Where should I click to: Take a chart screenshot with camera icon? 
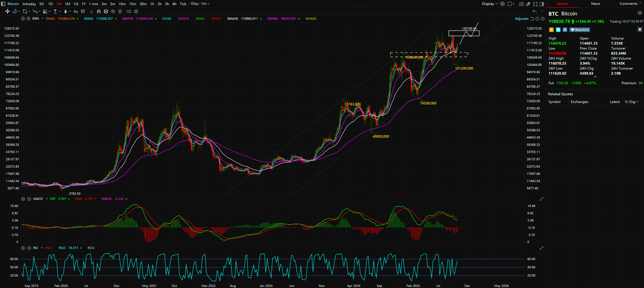pos(522,4)
